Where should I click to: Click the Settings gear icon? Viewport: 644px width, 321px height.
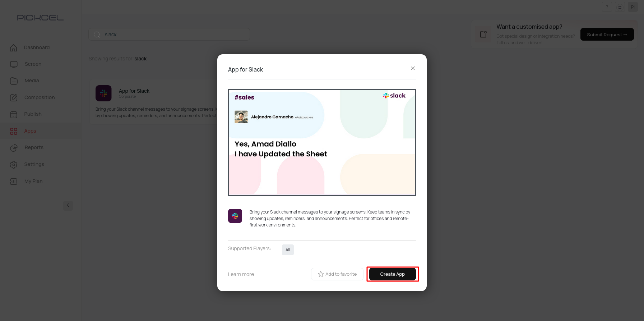14,165
